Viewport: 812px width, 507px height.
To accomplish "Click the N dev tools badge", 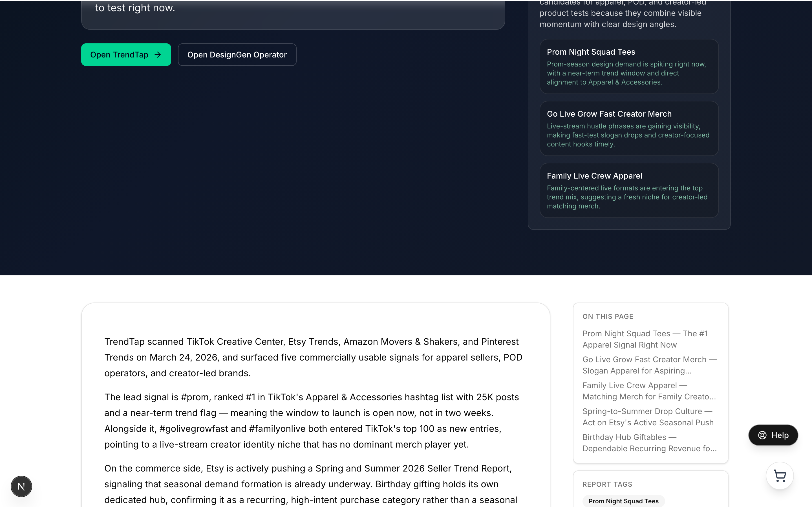I will pyautogui.click(x=21, y=486).
